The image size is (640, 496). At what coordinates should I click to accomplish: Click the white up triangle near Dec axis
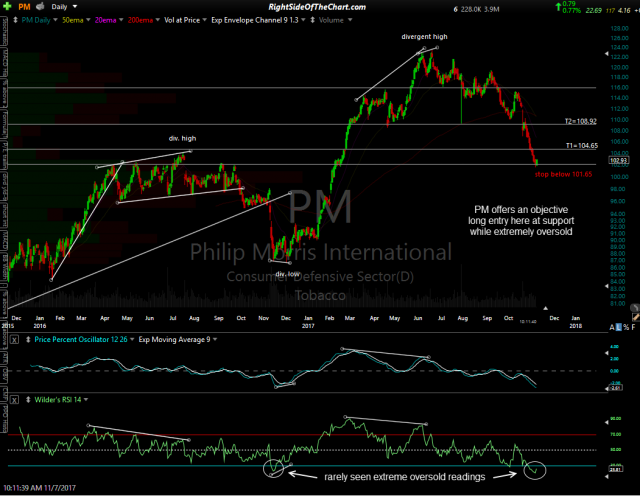545,308
